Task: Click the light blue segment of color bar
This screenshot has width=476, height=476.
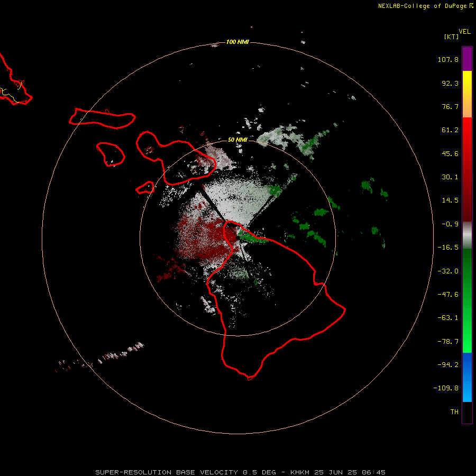Action: pos(467,390)
